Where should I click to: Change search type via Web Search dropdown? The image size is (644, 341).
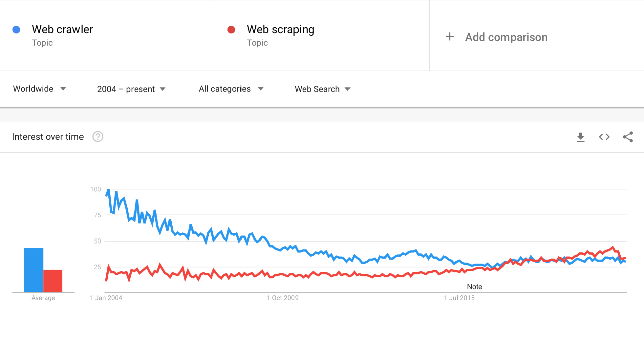tap(317, 89)
